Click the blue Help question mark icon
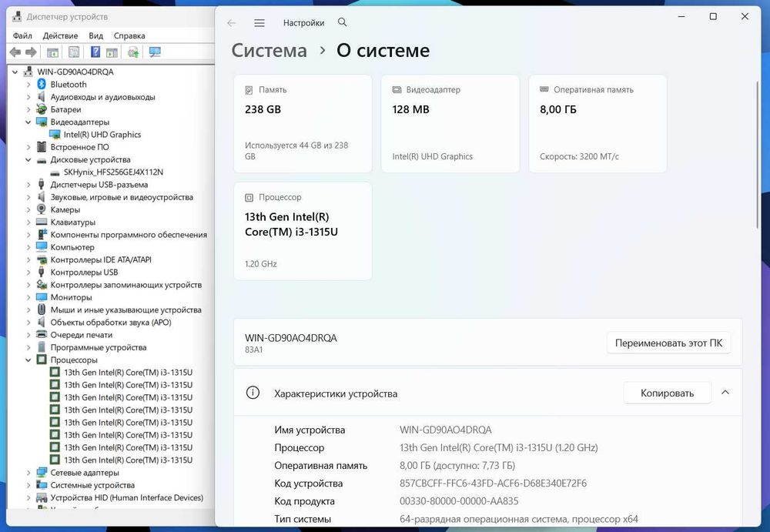 (x=95, y=52)
